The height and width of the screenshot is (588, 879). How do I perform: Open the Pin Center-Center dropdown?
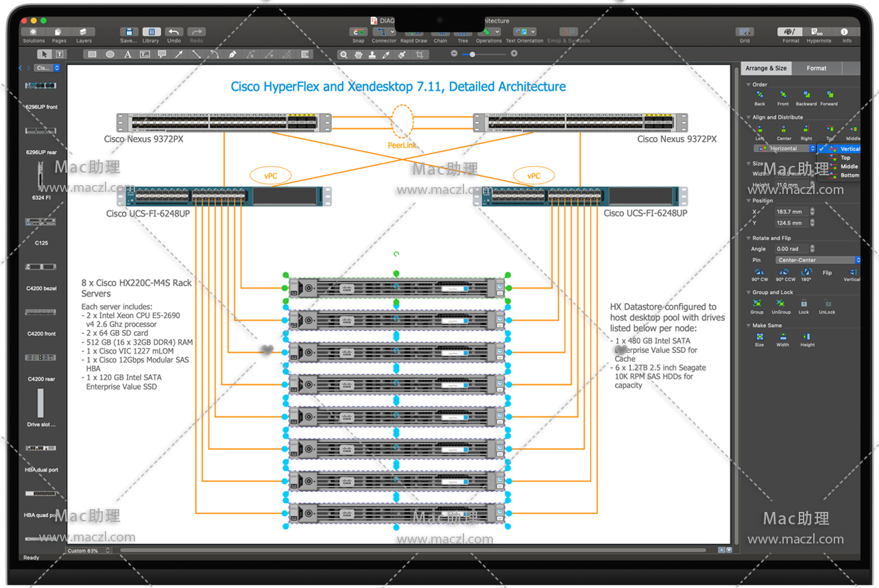(x=817, y=260)
